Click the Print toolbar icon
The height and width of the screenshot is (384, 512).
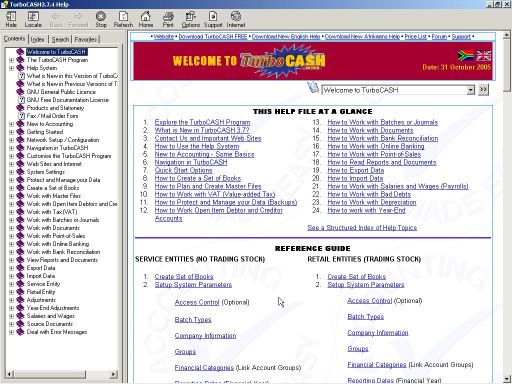[168, 20]
